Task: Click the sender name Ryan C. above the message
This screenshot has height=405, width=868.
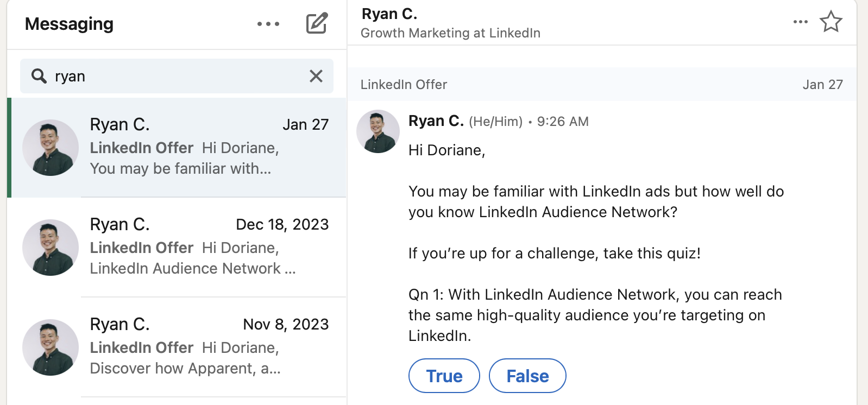Action: (x=436, y=121)
